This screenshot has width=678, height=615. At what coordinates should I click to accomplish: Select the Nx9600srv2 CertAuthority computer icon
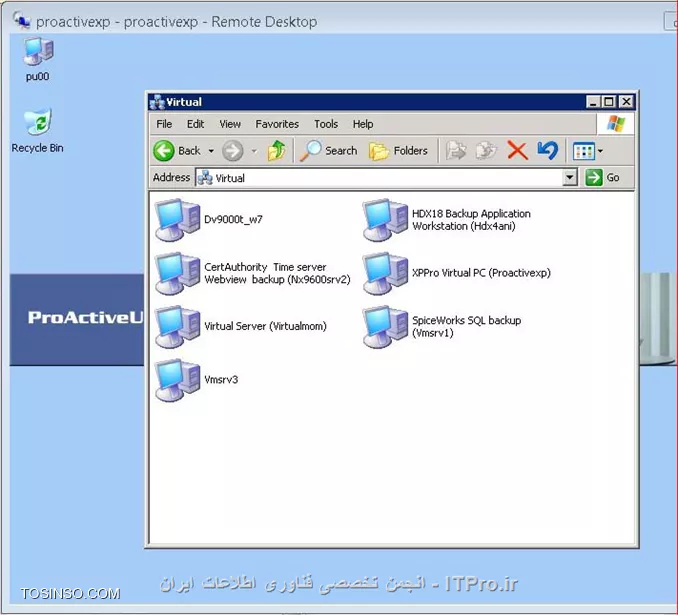(x=177, y=273)
